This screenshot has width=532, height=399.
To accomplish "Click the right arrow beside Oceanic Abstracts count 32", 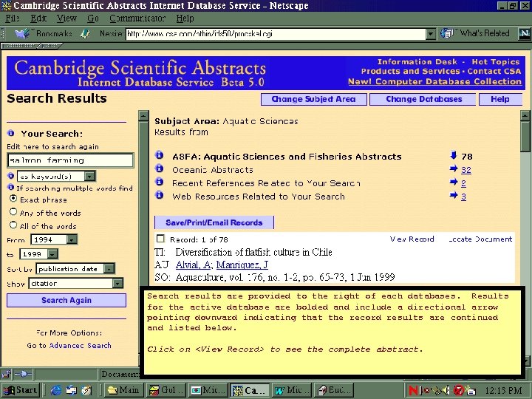I will coord(454,168).
